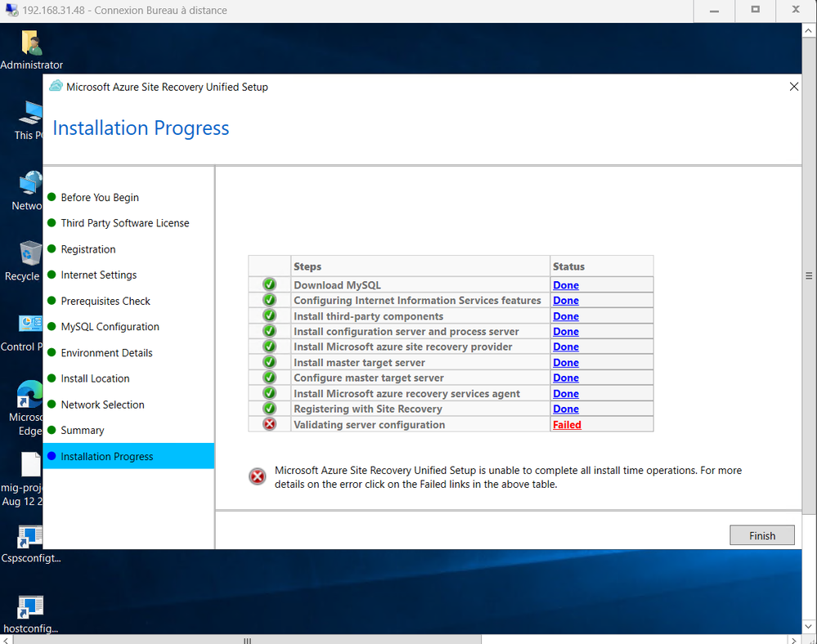The height and width of the screenshot is (644, 817).
Task: Click Registering with Site Recovery step text
Action: pos(367,409)
